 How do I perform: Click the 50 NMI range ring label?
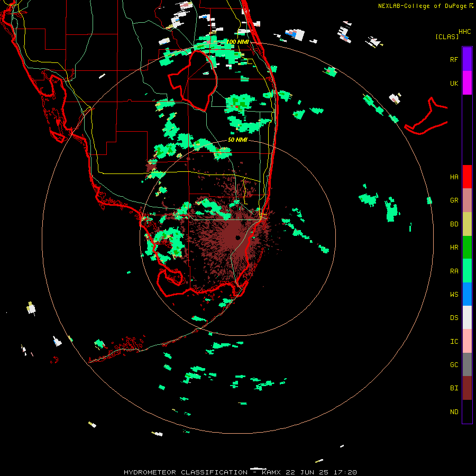pyautogui.click(x=237, y=140)
